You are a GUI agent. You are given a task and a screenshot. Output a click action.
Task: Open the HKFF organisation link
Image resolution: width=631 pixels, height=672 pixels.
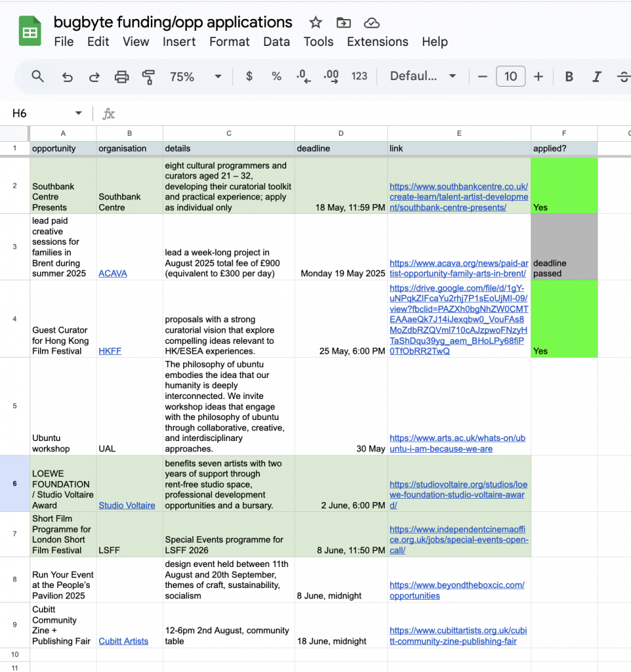[110, 351]
